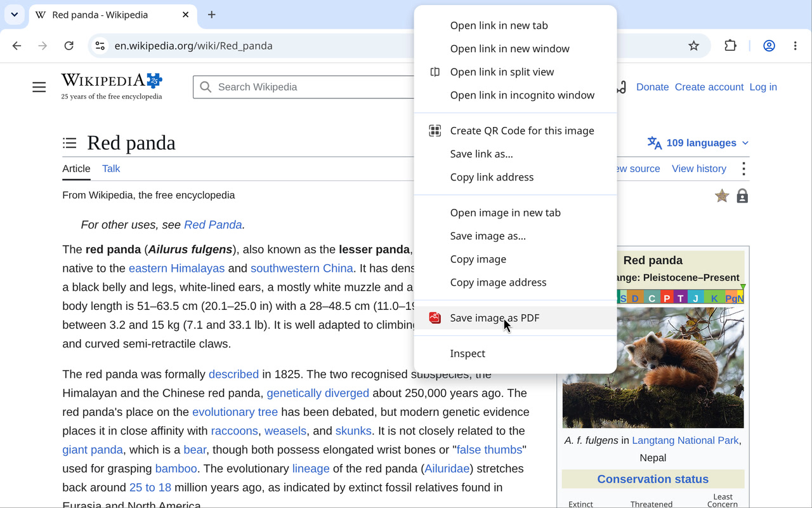Click the red P period swatch
The height and width of the screenshot is (508, 812).
pyautogui.click(x=667, y=298)
